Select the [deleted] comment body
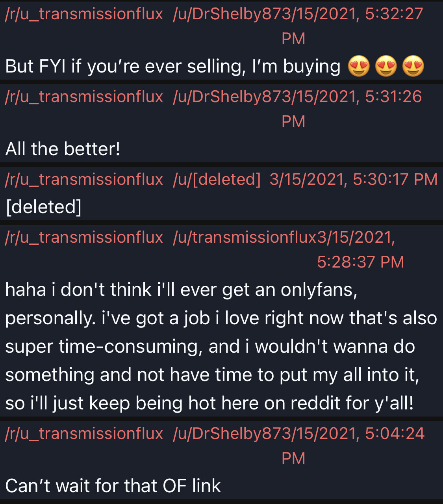Image resolution: width=443 pixels, height=504 pixels. point(44,207)
